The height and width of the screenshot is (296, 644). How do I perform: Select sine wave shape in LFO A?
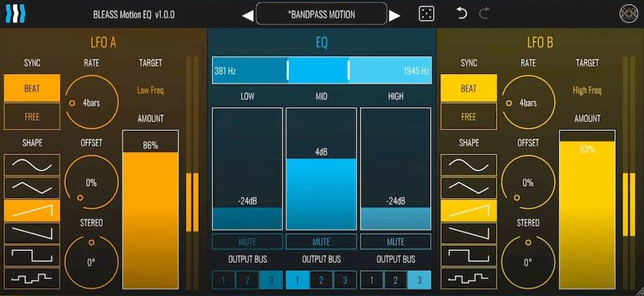click(x=32, y=165)
